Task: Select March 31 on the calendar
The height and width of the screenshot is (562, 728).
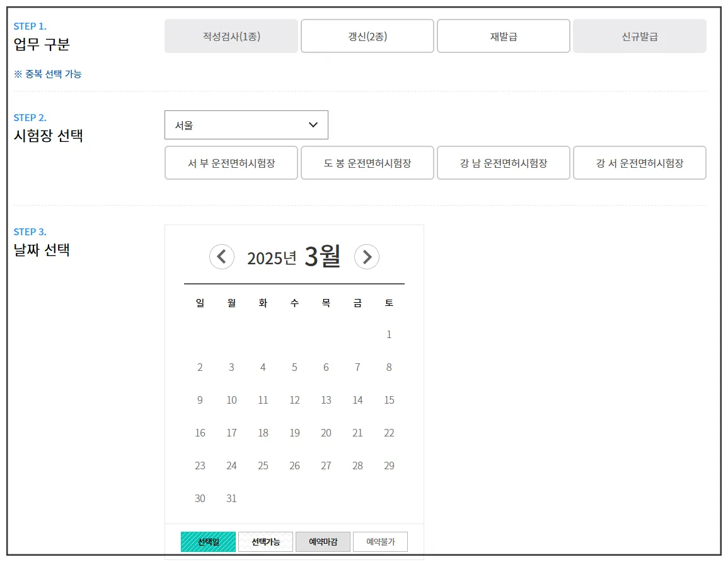Action: click(x=231, y=498)
